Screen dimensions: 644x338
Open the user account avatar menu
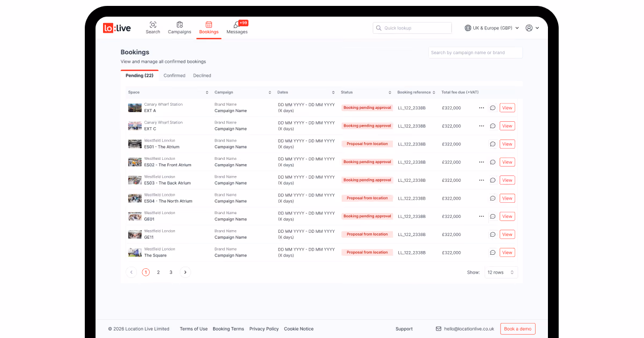[532, 28]
